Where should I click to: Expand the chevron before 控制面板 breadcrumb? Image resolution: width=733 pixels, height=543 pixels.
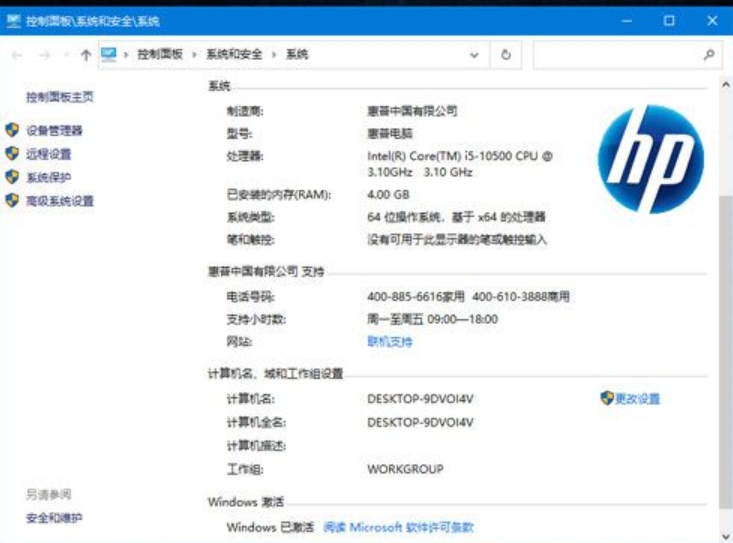click(x=126, y=55)
